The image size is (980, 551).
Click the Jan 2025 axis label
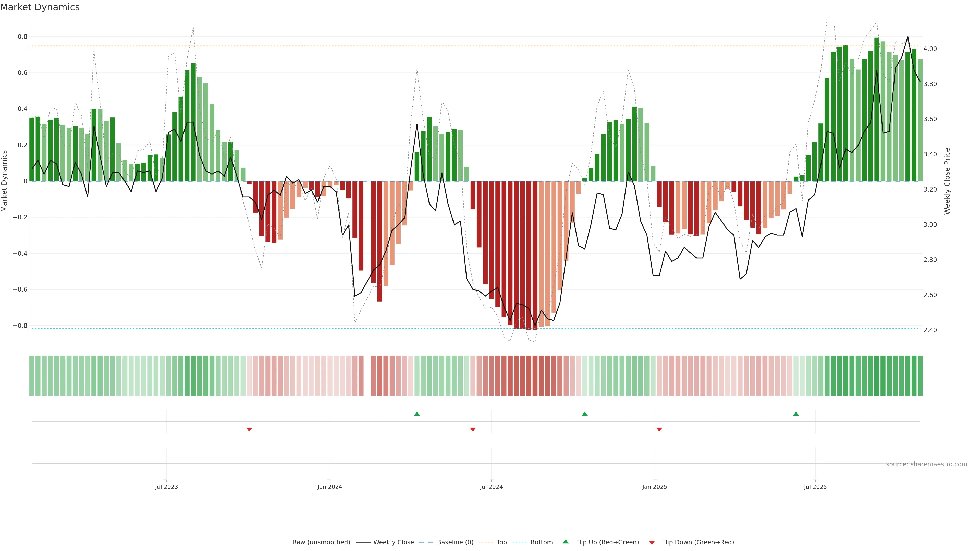tap(654, 487)
